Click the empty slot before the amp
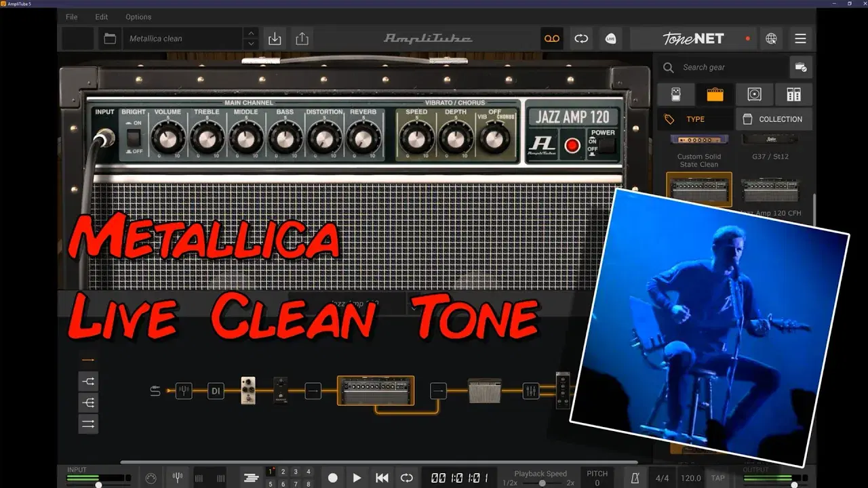The width and height of the screenshot is (868, 488). [x=313, y=390]
